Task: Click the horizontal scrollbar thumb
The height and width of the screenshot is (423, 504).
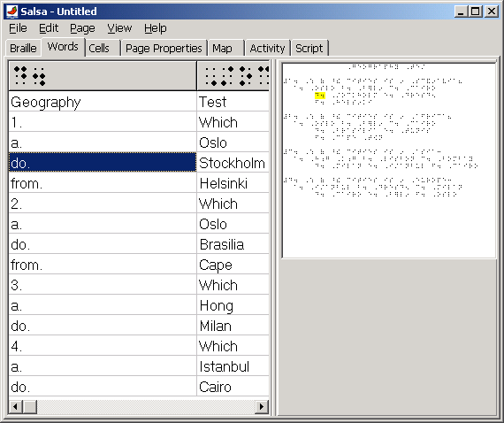Action: click(x=30, y=406)
